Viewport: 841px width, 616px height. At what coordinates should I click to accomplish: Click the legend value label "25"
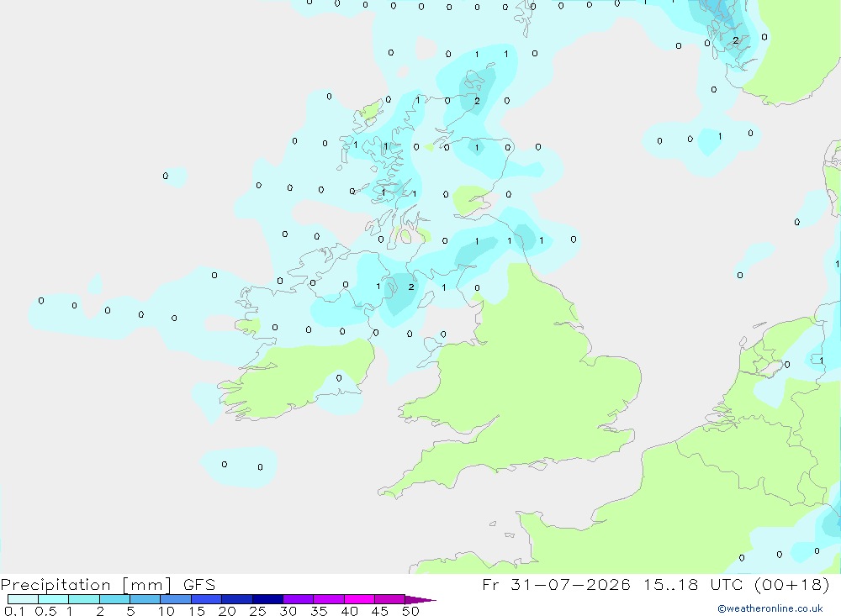click(x=257, y=611)
